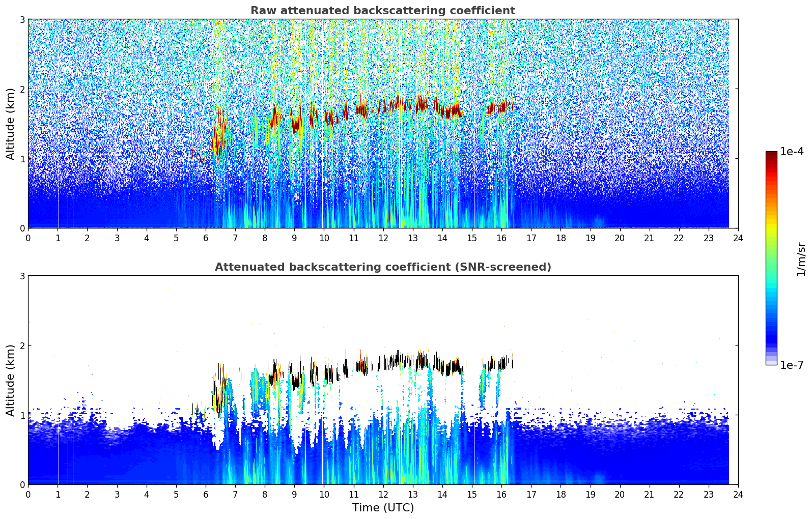Image resolution: width=812 pixels, height=519 pixels.
Task: Click altitude tick '3' on the bottom plot
Action: (22, 276)
